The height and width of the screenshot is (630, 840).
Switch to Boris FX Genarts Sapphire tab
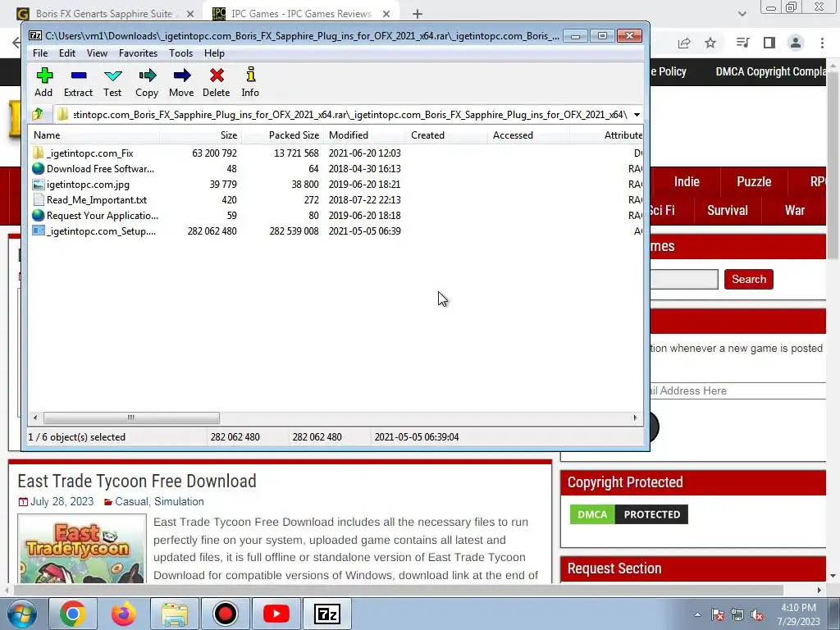[x=104, y=14]
